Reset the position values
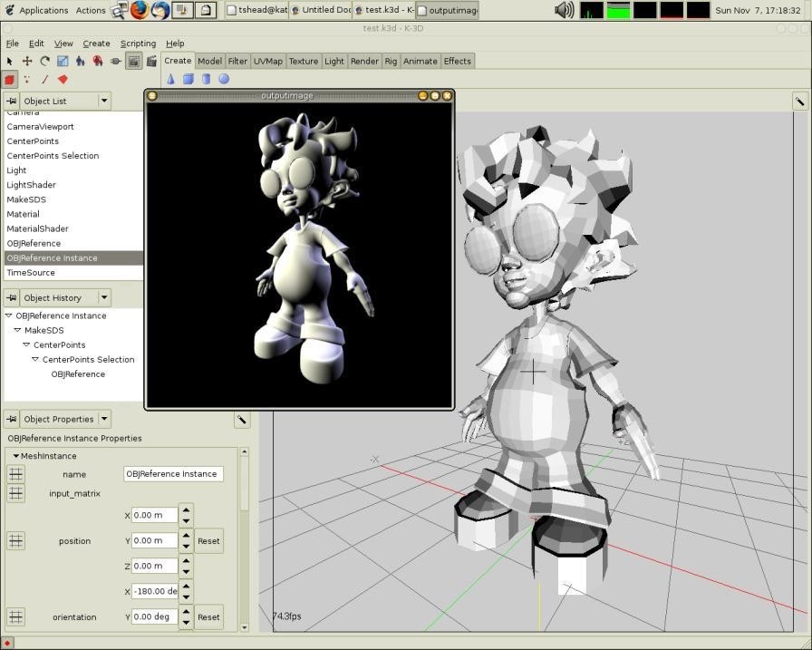Screen dimensions: 812x650 click(x=208, y=541)
